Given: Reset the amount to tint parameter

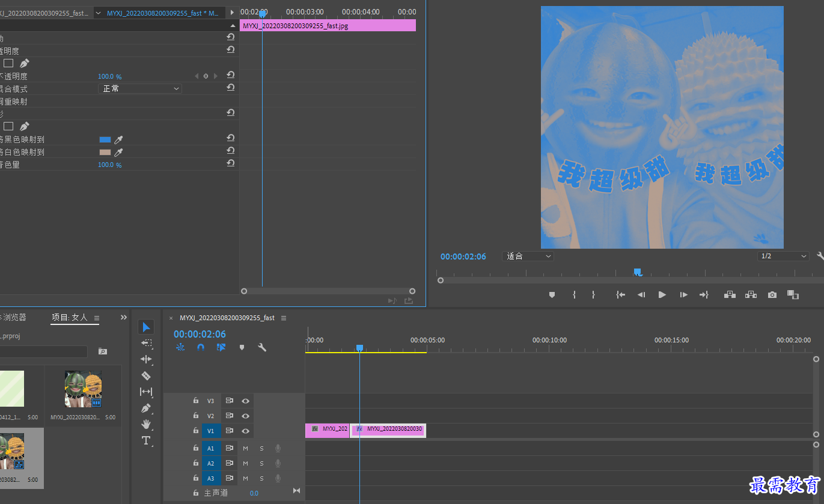Looking at the screenshot, I should [230, 163].
